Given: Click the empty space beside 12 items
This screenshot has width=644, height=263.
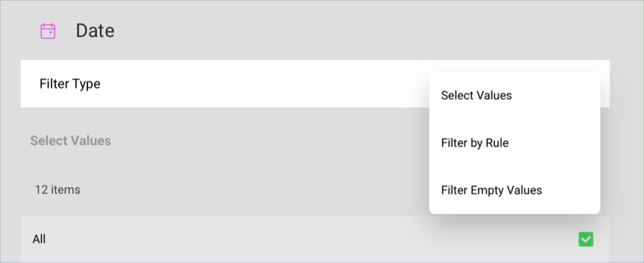Looking at the screenshot, I should coord(246,189).
